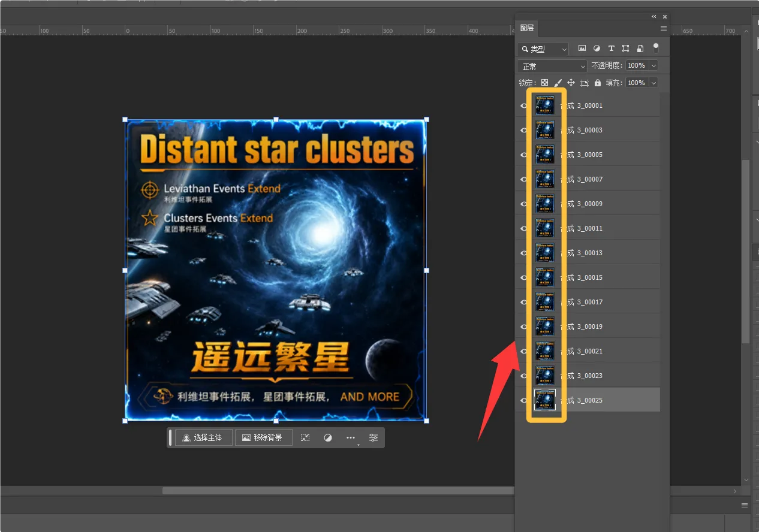
Task: Click the 选择主体 button
Action: click(204, 437)
